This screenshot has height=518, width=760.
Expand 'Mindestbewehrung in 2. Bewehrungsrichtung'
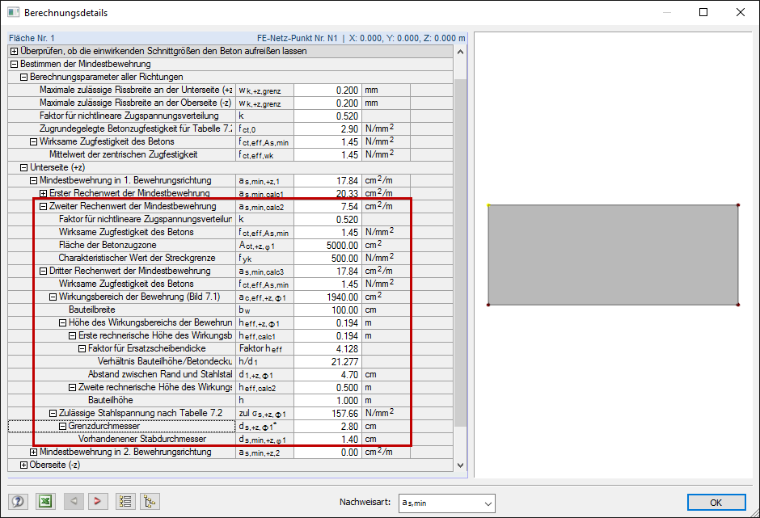(33, 452)
